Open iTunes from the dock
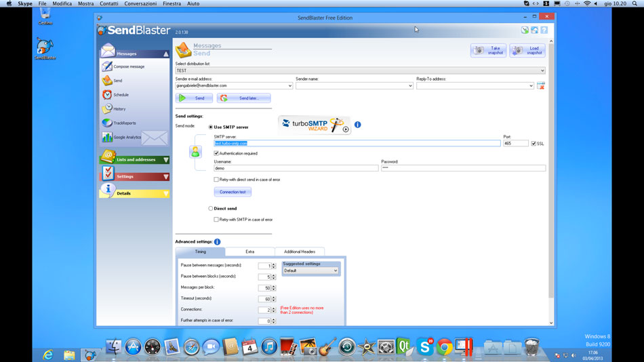 point(269,347)
